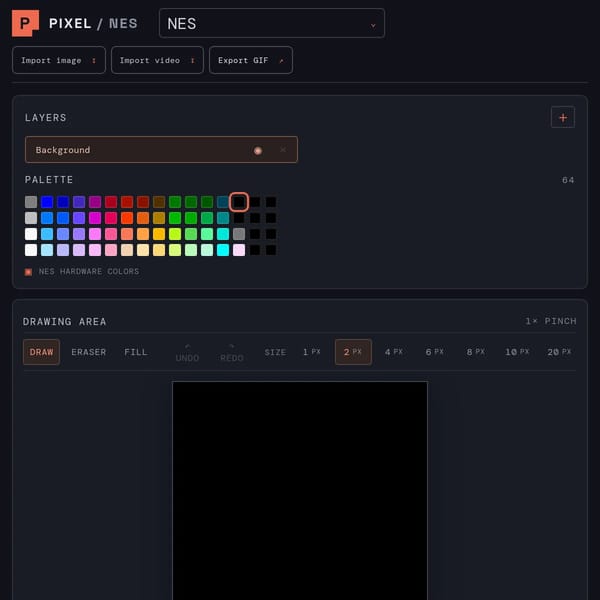Viewport: 600px width, 600px height.
Task: Select the Background layer row
Action: coord(161,150)
